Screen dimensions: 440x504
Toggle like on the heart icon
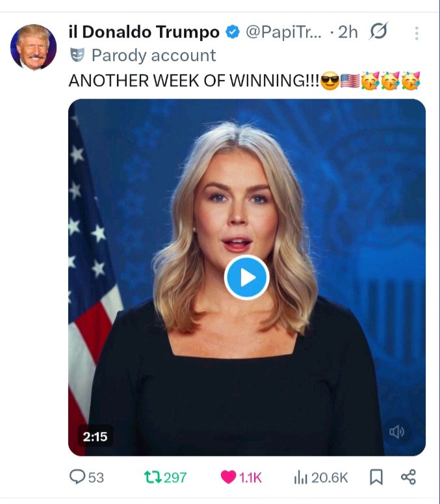click(x=228, y=477)
